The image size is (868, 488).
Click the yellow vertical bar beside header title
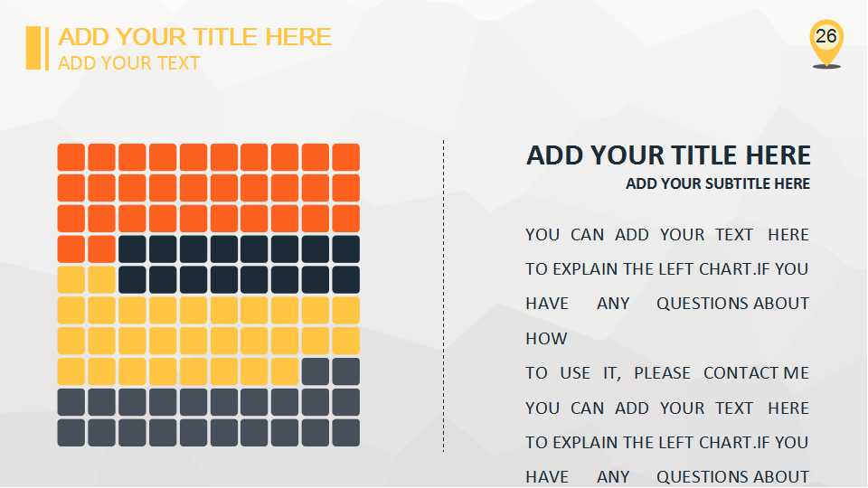(34, 48)
